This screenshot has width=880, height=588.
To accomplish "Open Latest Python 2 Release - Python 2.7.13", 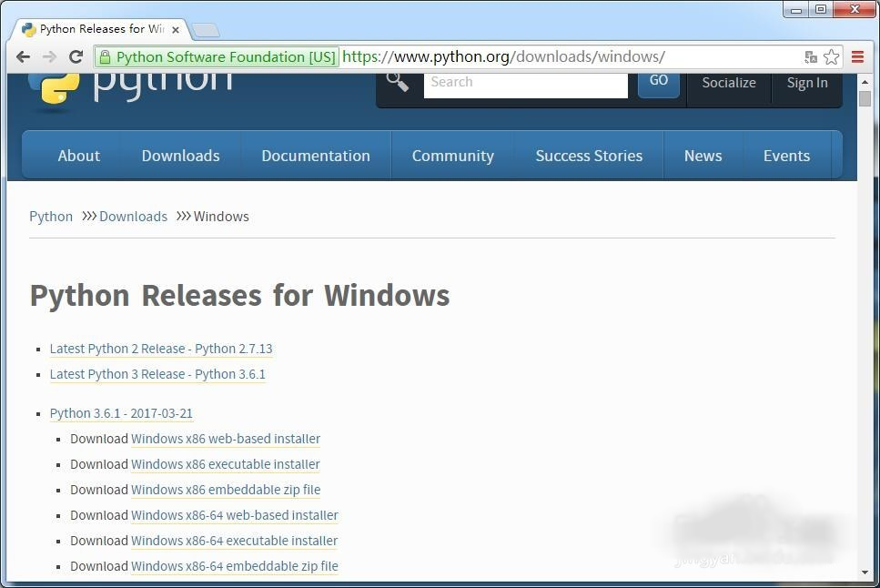I will click(161, 349).
